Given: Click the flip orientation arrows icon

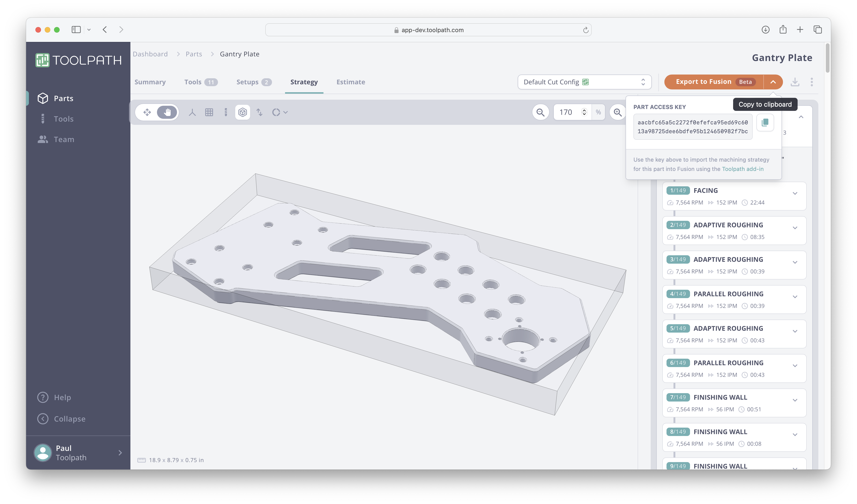Looking at the screenshot, I should [259, 112].
